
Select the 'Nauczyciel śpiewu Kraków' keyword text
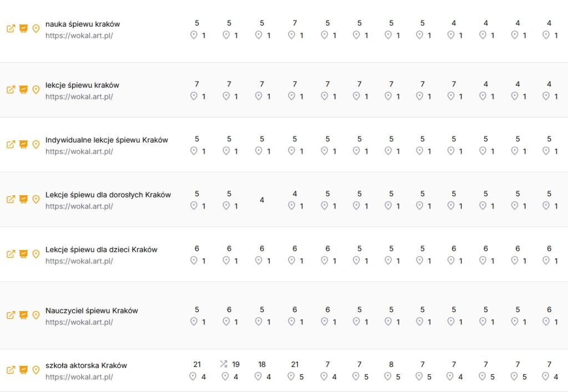92,310
